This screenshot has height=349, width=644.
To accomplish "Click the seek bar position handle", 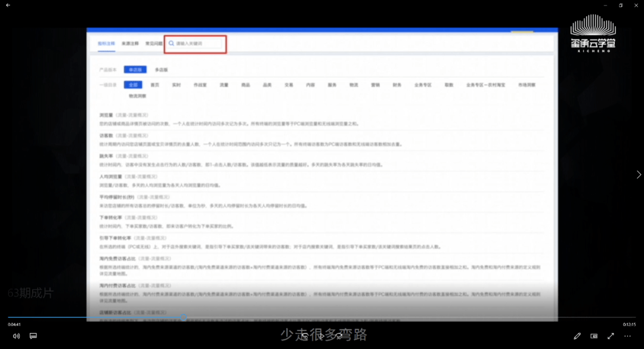I will pos(183,317).
